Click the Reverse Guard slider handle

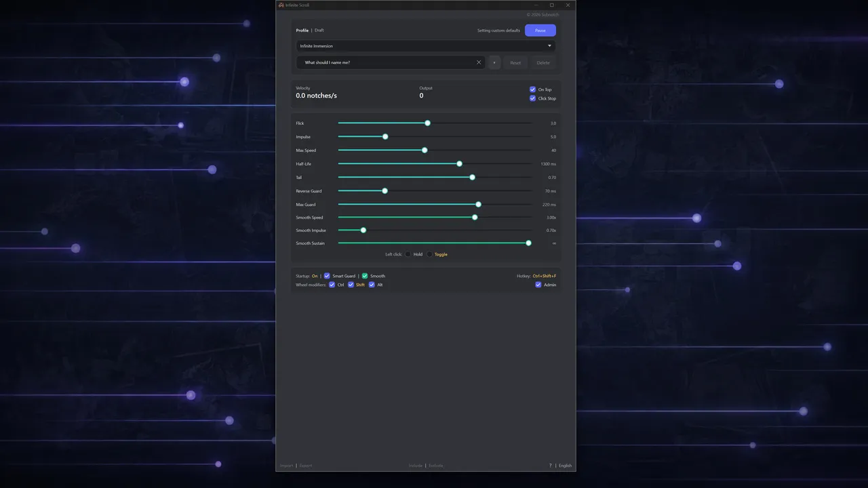(x=385, y=191)
